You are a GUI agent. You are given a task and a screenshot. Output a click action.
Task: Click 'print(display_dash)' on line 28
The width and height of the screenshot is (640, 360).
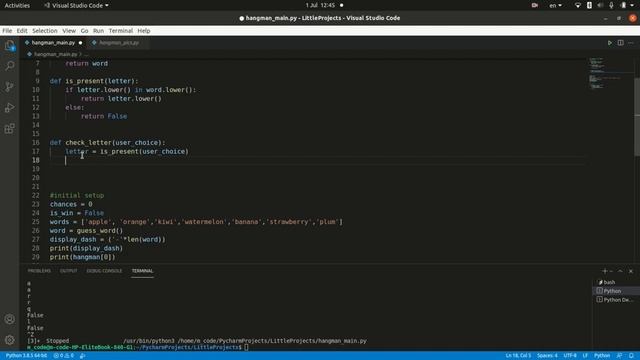coord(86,248)
